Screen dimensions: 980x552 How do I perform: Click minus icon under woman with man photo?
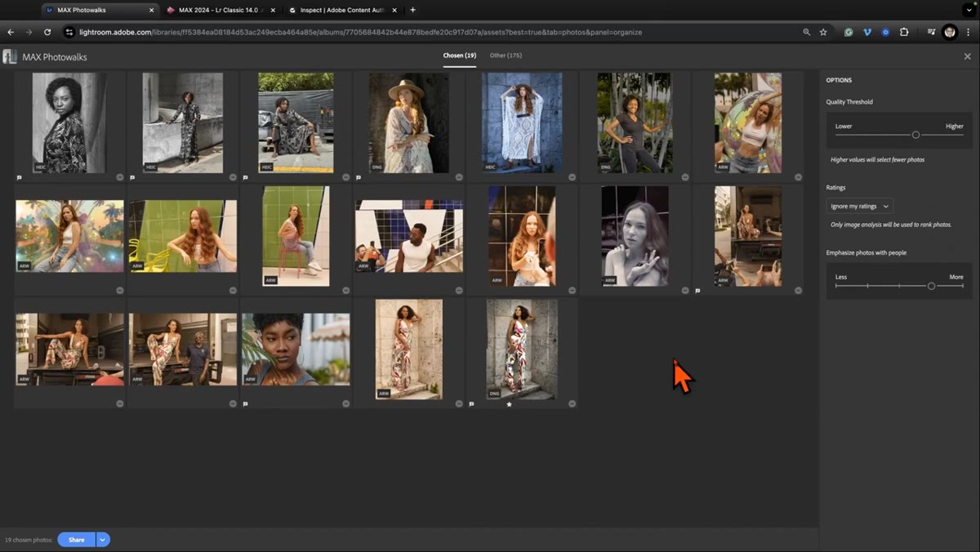233,403
